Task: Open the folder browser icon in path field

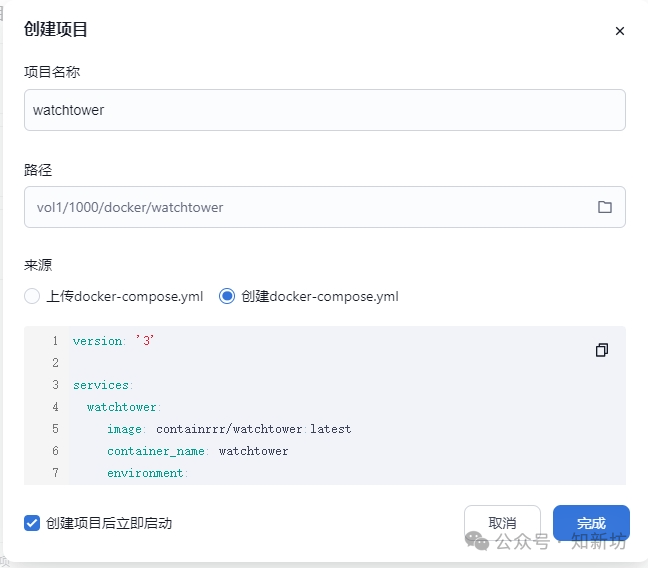Action: click(605, 207)
